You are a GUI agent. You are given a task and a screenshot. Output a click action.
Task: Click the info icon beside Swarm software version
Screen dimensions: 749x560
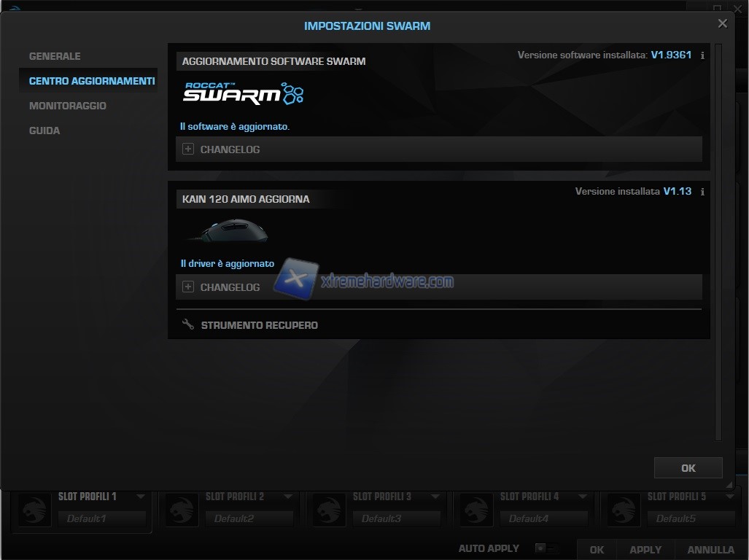pyautogui.click(x=702, y=55)
